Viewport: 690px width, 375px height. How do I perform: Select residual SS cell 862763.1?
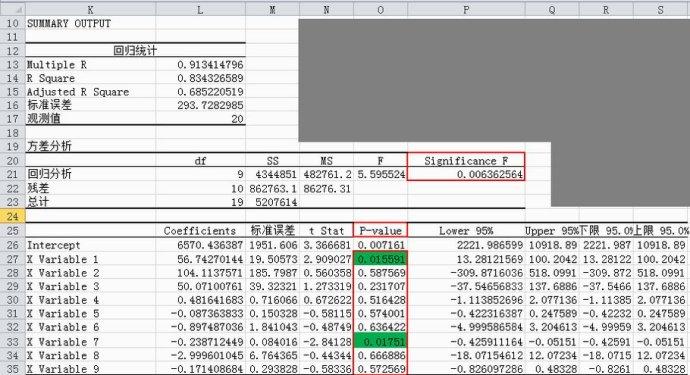272,188
